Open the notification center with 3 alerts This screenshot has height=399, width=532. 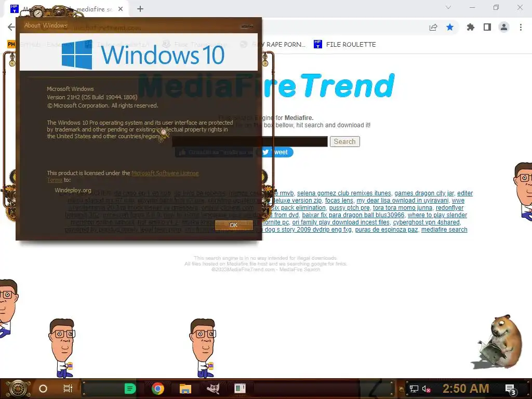[510, 390]
